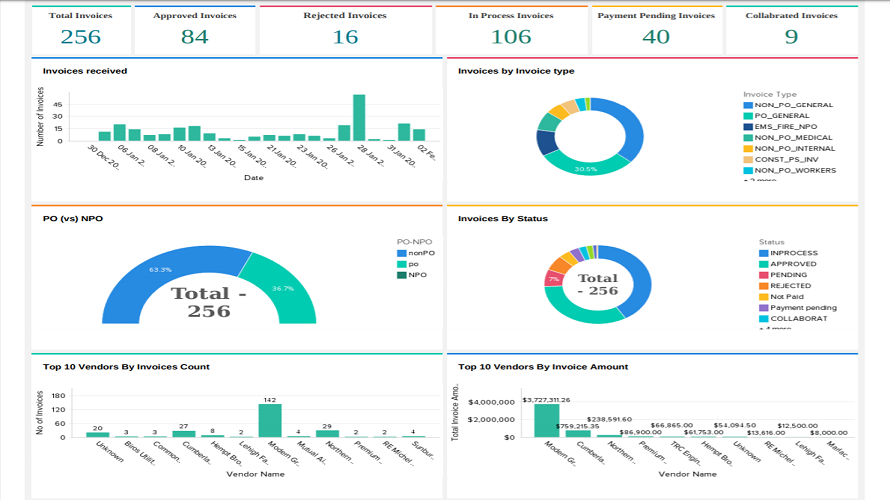
Task: Click the EMS_FIRE_NPO legend color swatch
Action: point(748,127)
